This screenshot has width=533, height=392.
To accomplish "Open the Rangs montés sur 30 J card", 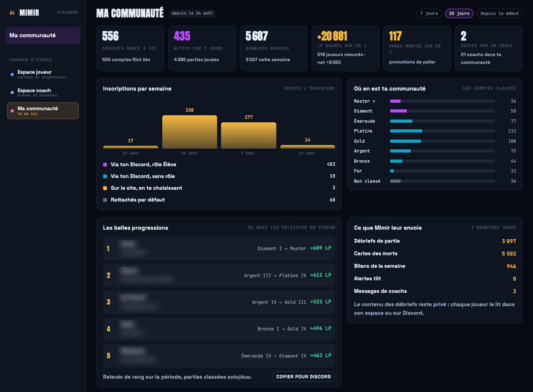I will (417, 48).
